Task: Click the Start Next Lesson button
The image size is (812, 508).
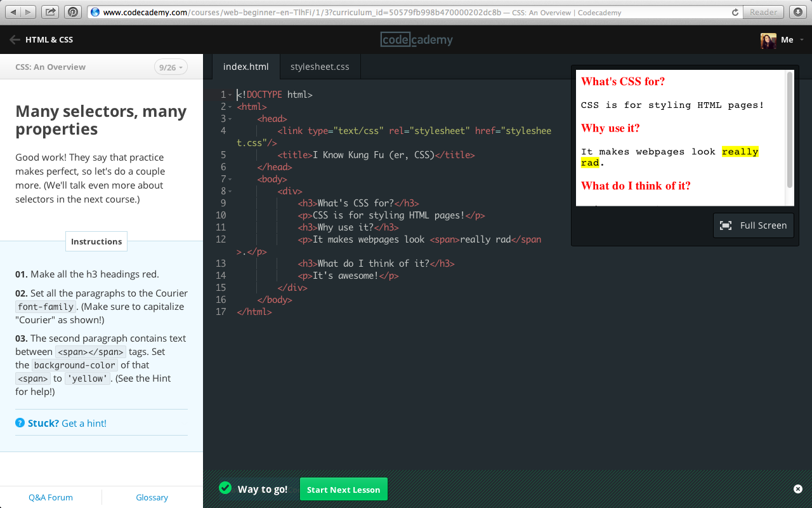Action: coord(343,489)
